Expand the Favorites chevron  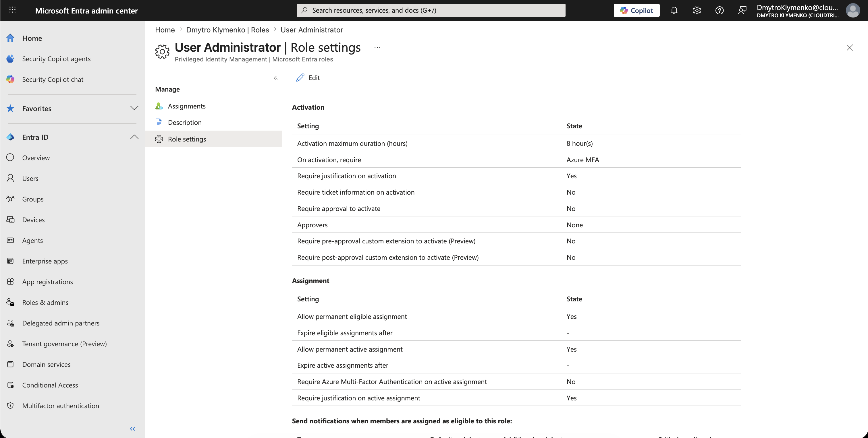coord(134,108)
